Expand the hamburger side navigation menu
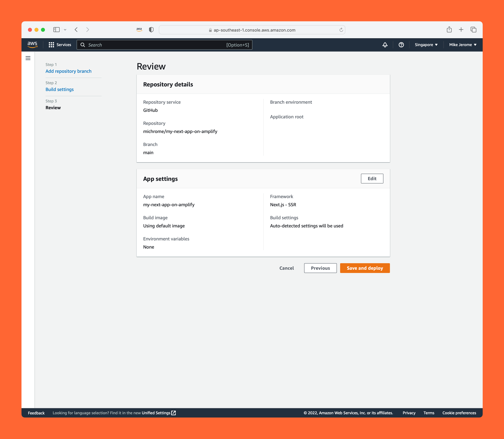The width and height of the screenshot is (504, 439). [x=28, y=58]
